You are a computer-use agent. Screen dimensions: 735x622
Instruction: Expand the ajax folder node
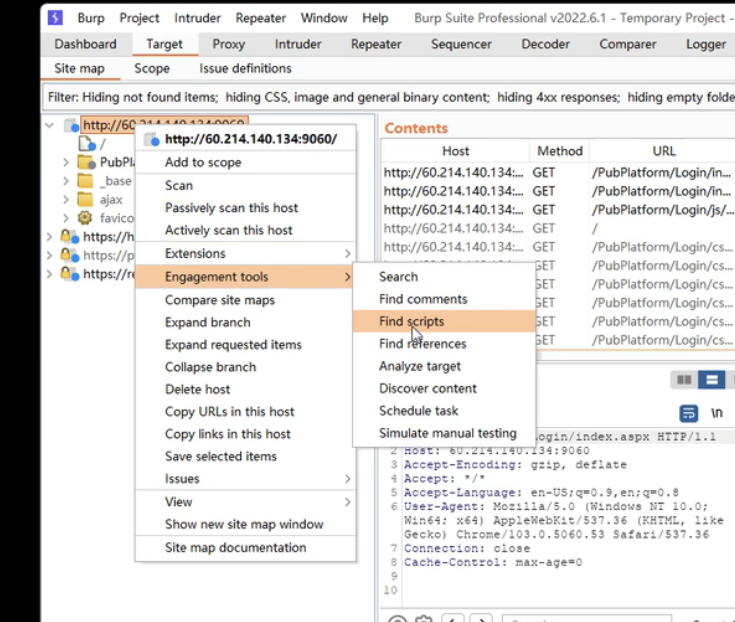click(66, 200)
